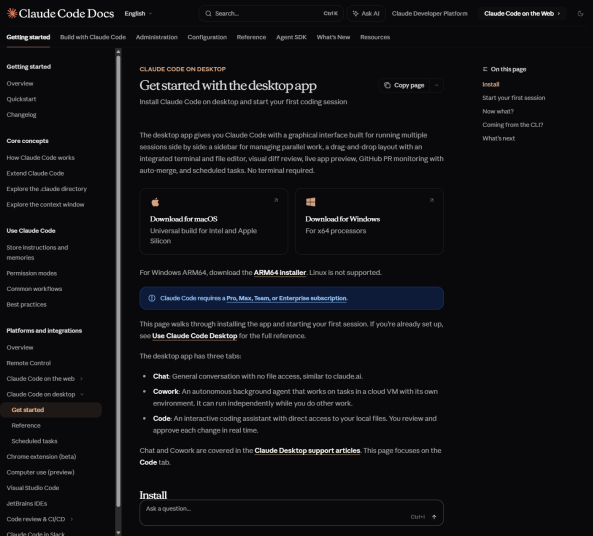Click the magnifier icon in search bar
593x536 pixels.
[208, 14]
